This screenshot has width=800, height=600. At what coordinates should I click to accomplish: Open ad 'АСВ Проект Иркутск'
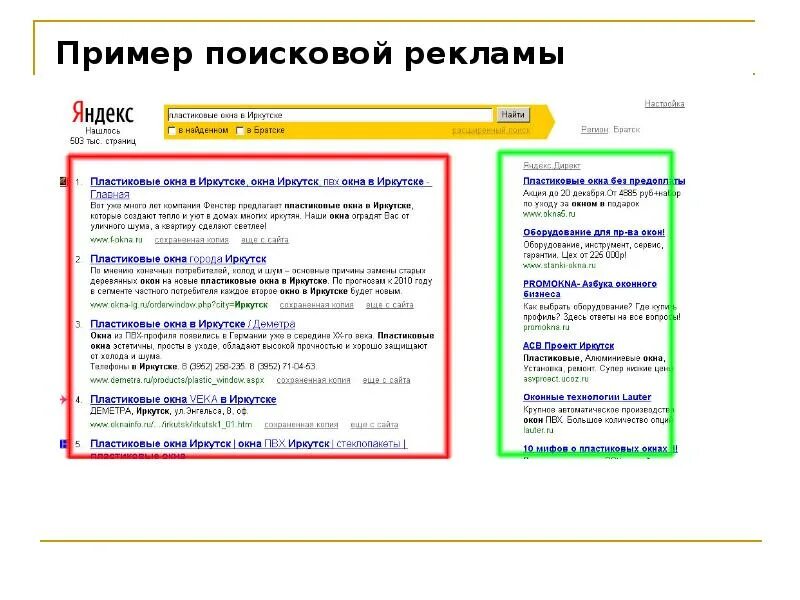point(568,345)
